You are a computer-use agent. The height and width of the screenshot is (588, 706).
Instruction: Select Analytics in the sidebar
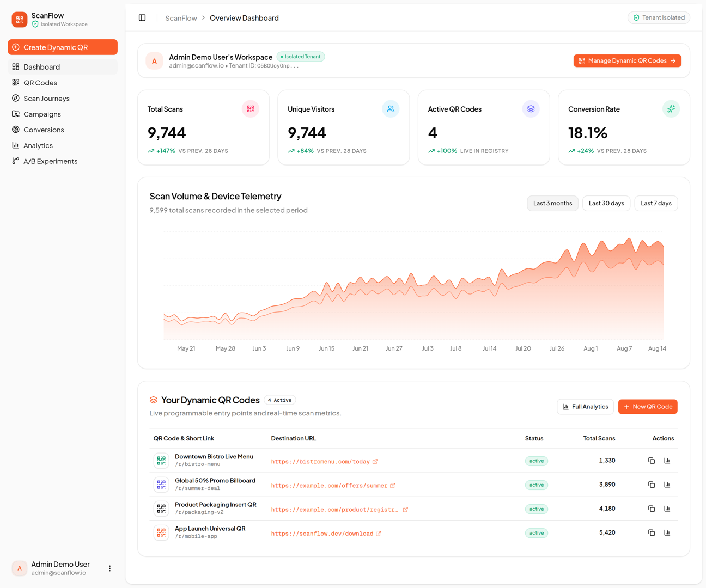click(63, 145)
